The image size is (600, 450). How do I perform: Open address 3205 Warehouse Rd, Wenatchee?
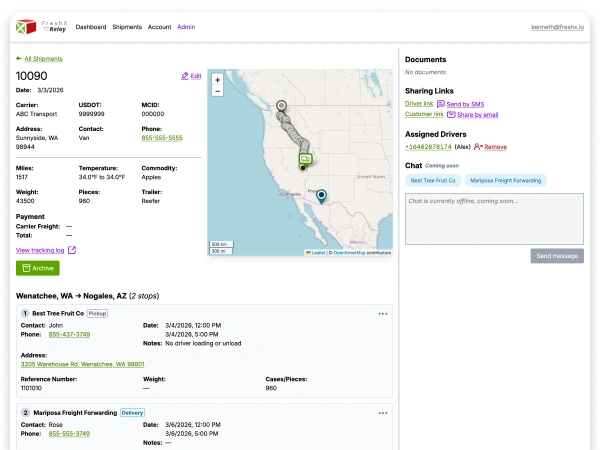82,364
